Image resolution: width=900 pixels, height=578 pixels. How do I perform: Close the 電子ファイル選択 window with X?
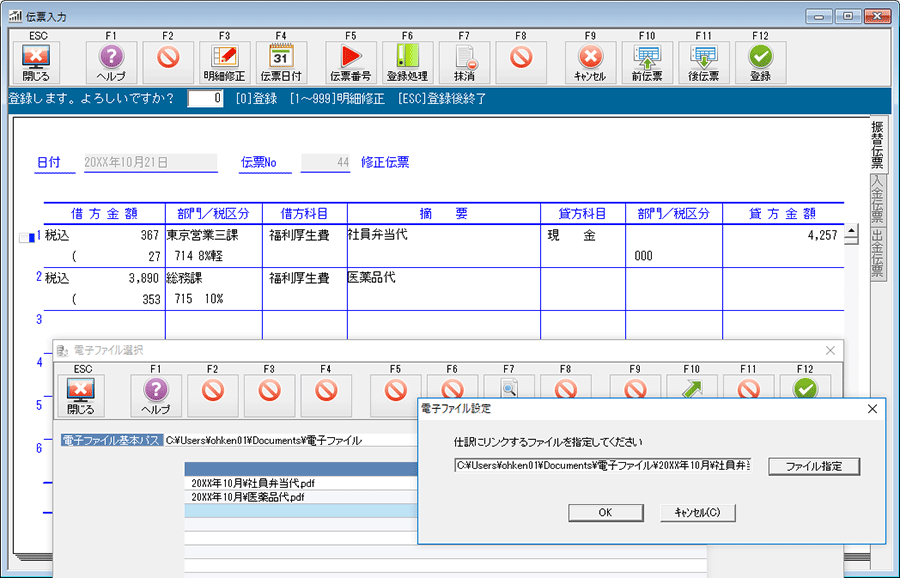tap(830, 350)
